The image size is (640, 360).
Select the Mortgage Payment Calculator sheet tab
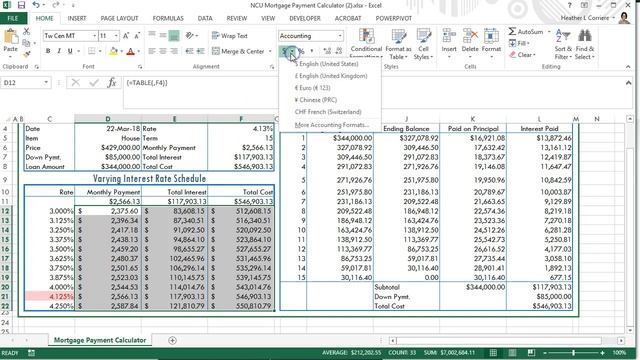[100, 340]
